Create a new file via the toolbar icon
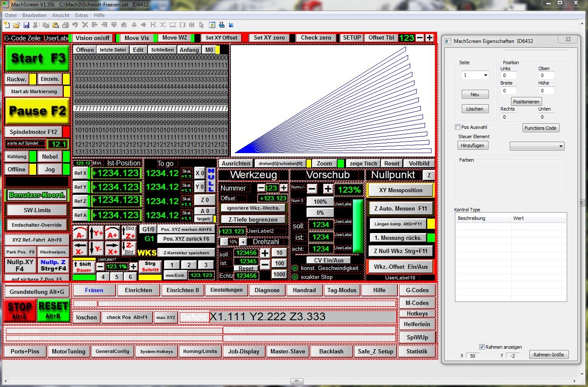Screen dimensions: 588x387 coord(7,25)
